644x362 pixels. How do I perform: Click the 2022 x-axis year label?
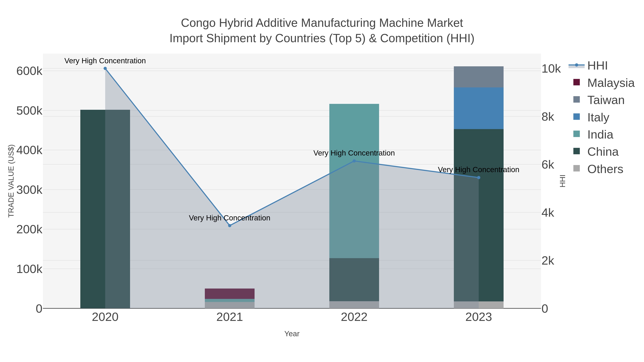354,317
